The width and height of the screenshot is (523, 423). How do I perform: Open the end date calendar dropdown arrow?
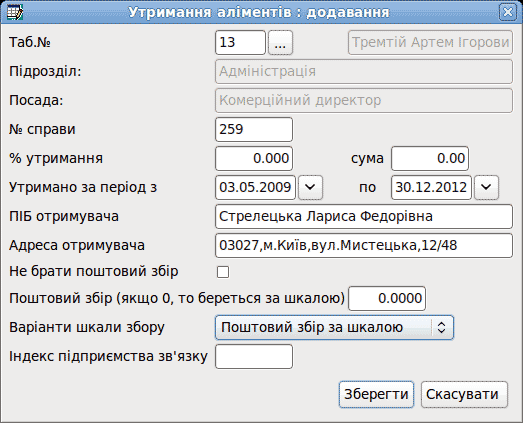486,187
